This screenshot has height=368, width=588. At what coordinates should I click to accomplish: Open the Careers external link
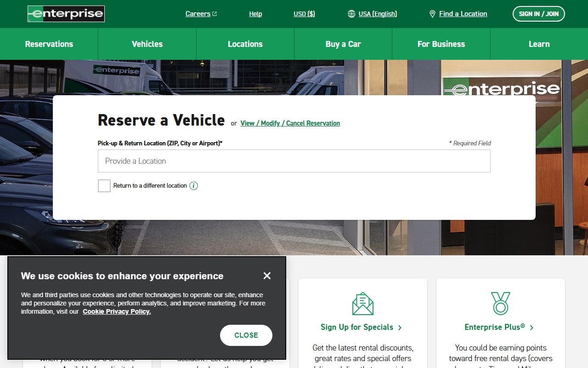[201, 14]
